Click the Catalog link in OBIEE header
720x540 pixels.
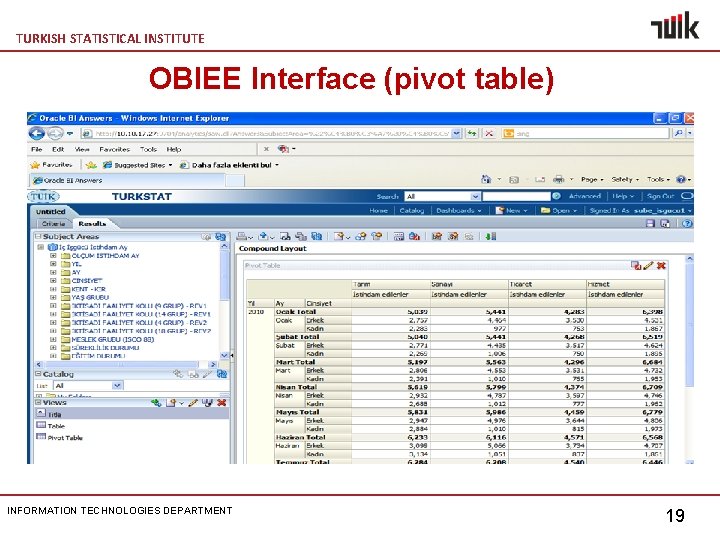click(x=411, y=210)
